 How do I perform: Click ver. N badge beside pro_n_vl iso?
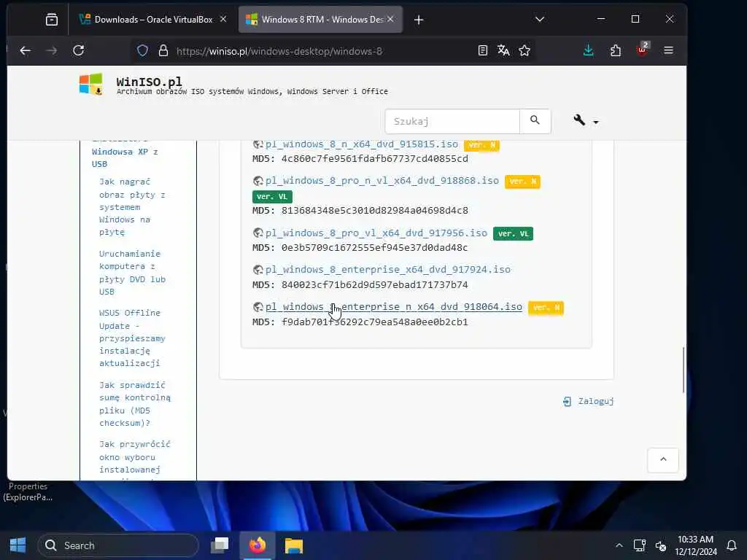tap(522, 182)
